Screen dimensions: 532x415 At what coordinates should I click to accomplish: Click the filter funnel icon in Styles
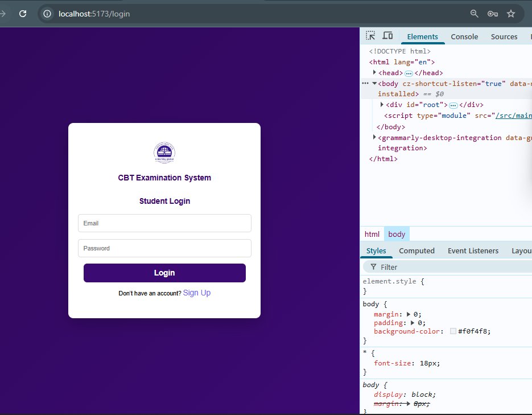coord(373,267)
